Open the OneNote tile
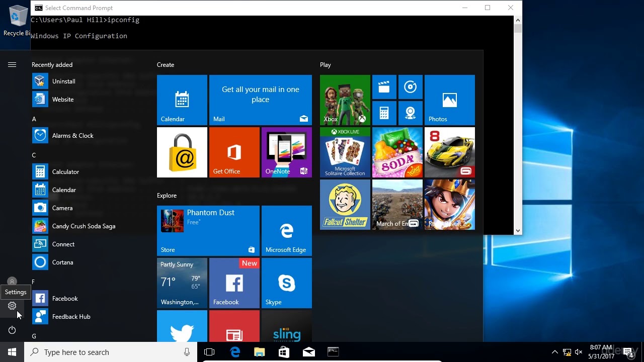Viewport: 644px width, 362px height. pos(287,152)
